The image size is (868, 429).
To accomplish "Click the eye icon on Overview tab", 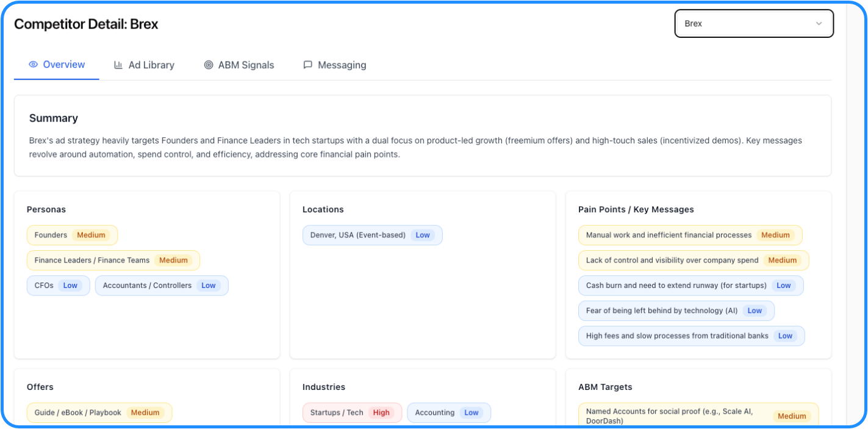I will click(x=33, y=65).
